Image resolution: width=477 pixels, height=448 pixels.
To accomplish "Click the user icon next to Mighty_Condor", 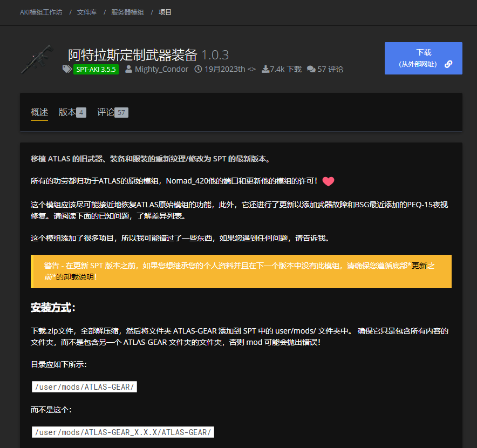I will pos(128,69).
